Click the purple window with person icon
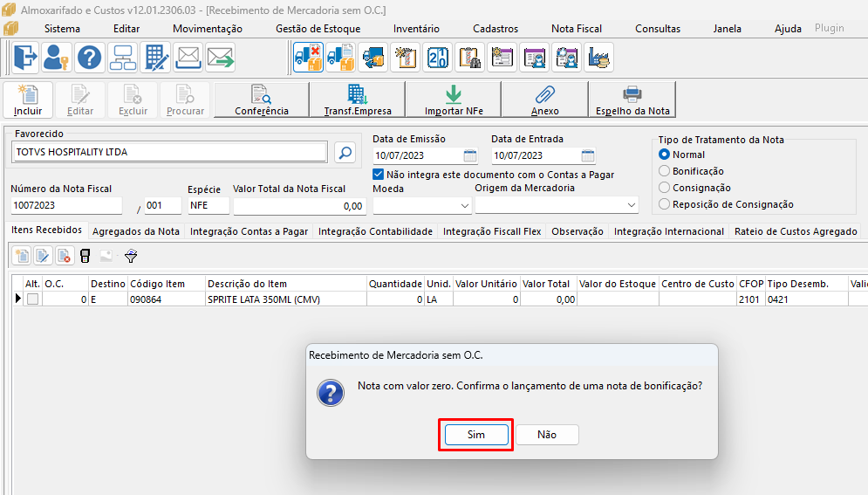Image resolution: width=868 pixels, height=495 pixels. pos(534,58)
